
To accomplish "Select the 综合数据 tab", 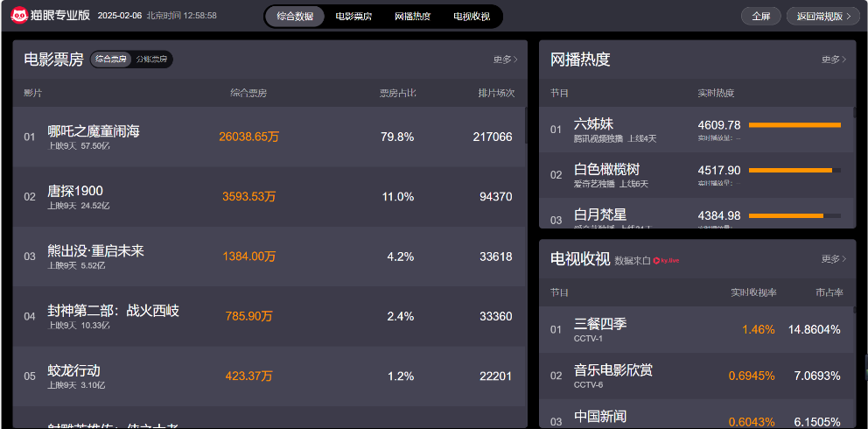I will click(x=295, y=16).
